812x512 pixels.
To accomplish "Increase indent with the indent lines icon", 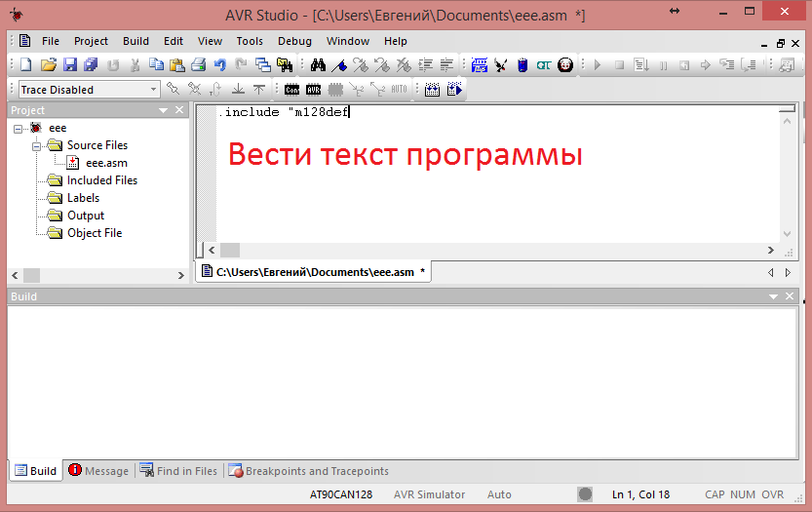I will (x=425, y=64).
